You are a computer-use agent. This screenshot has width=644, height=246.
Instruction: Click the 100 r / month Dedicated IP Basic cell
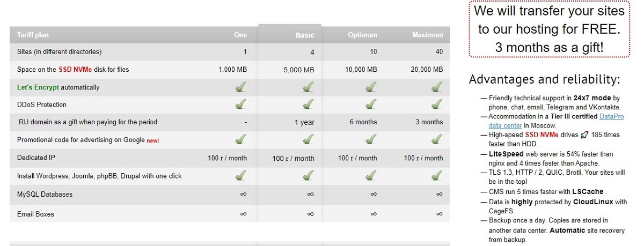point(293,158)
